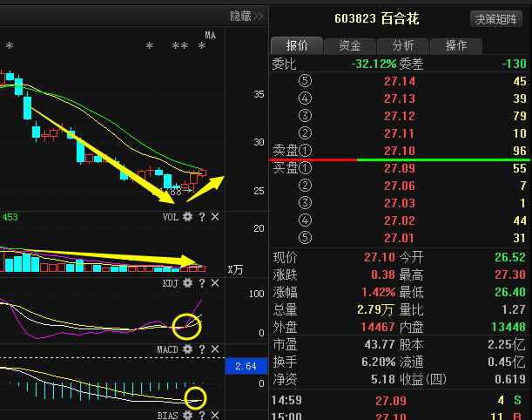The height and width of the screenshot is (420, 532).
Task: Click 最低 value 26.40
Action: [510, 292]
